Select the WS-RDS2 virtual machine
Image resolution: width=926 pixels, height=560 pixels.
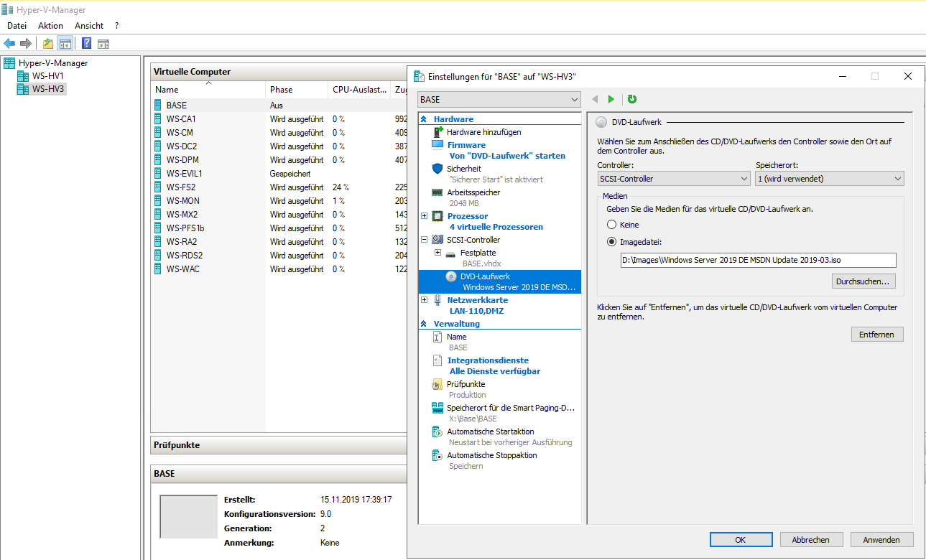279,255
